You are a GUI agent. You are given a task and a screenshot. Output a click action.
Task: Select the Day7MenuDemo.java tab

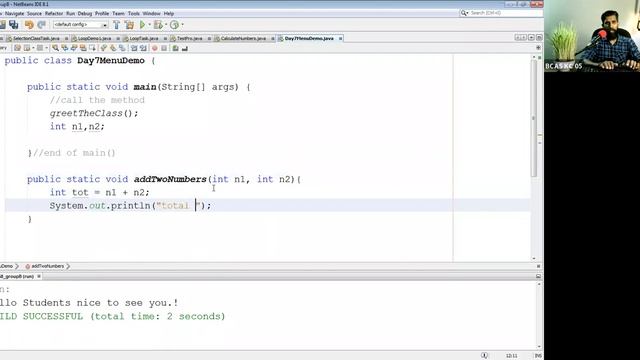pos(309,38)
